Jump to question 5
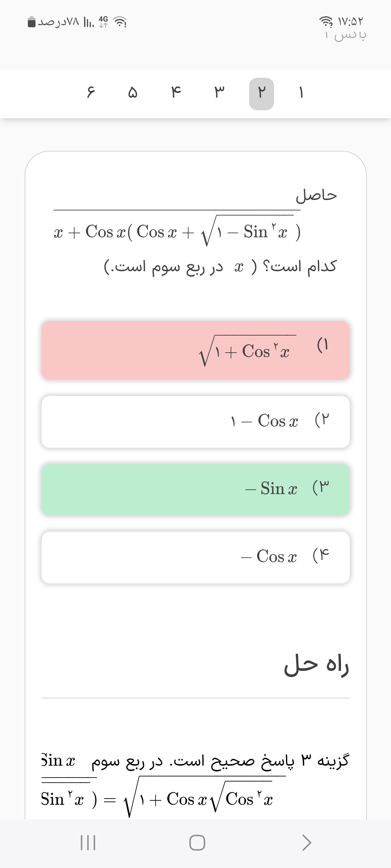 133,94
